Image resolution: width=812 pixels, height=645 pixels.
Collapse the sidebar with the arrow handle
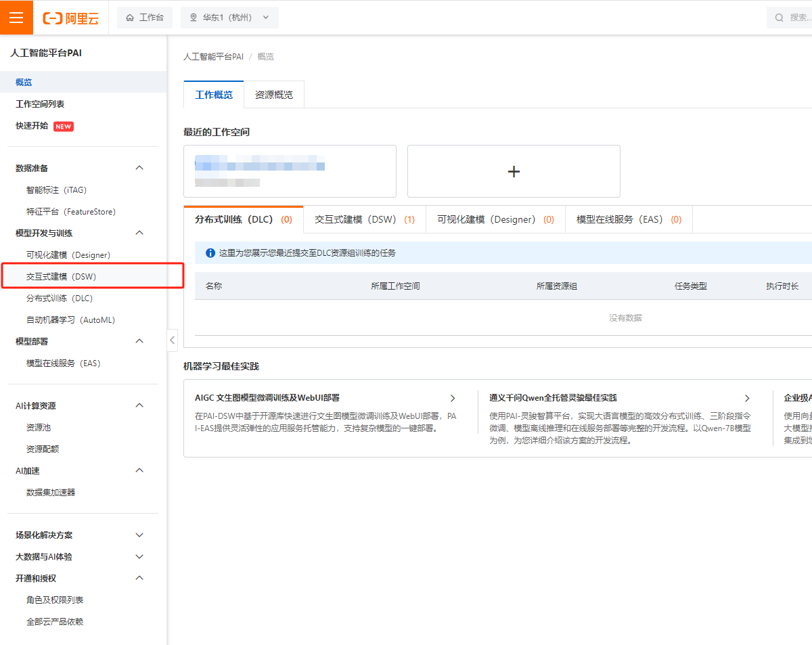[172, 340]
